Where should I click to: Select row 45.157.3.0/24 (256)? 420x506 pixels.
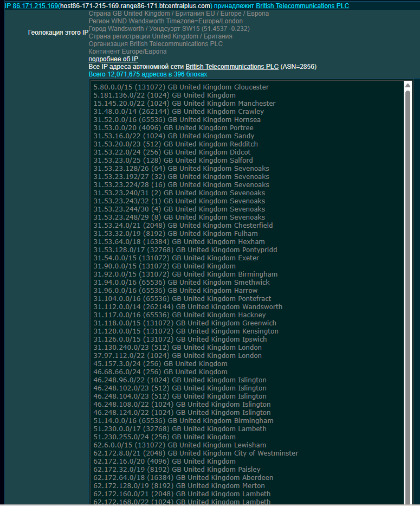(160, 364)
